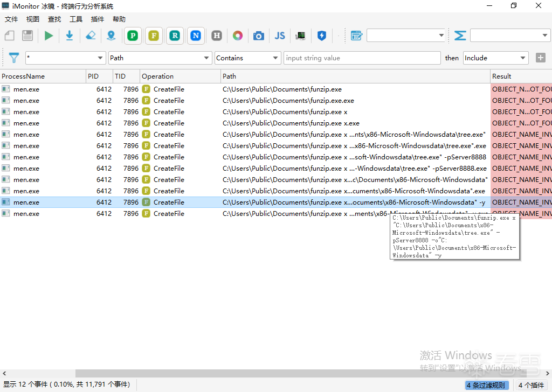Image resolution: width=552 pixels, height=392 pixels.
Task: Click the blue form edit icon
Action: pos(356,36)
